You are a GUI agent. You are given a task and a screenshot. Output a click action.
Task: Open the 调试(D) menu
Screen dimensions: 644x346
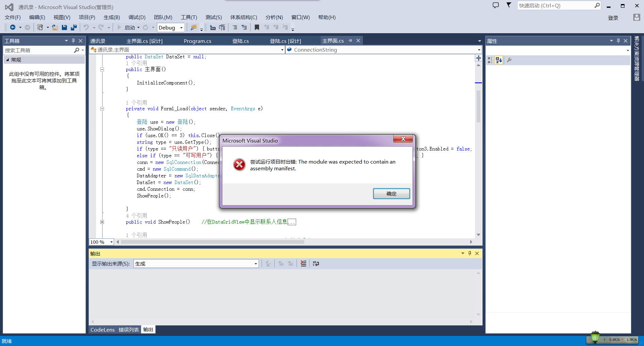(137, 17)
